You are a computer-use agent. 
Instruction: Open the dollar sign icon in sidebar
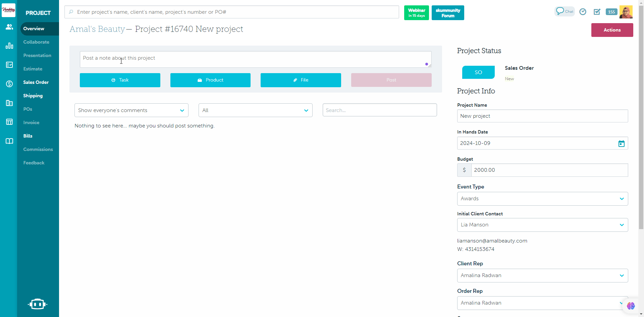9,84
